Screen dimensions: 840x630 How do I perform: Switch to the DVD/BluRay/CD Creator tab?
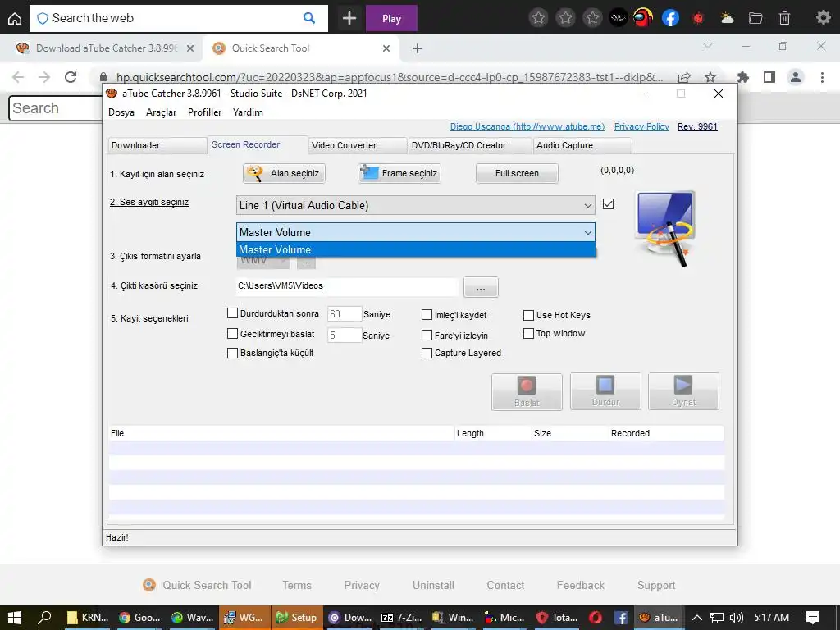click(x=470, y=145)
